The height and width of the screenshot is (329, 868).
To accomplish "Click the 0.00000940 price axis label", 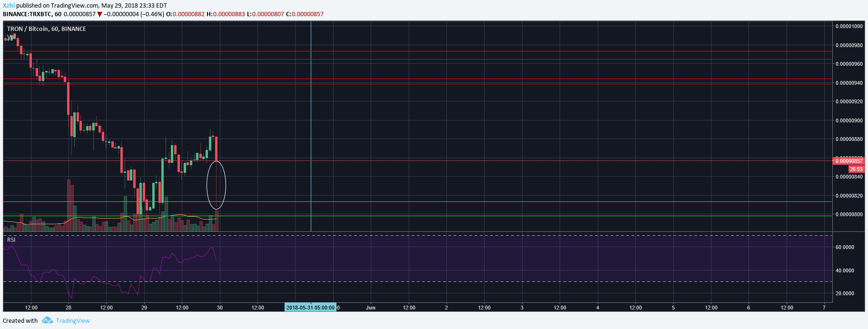I will pyautogui.click(x=849, y=83).
